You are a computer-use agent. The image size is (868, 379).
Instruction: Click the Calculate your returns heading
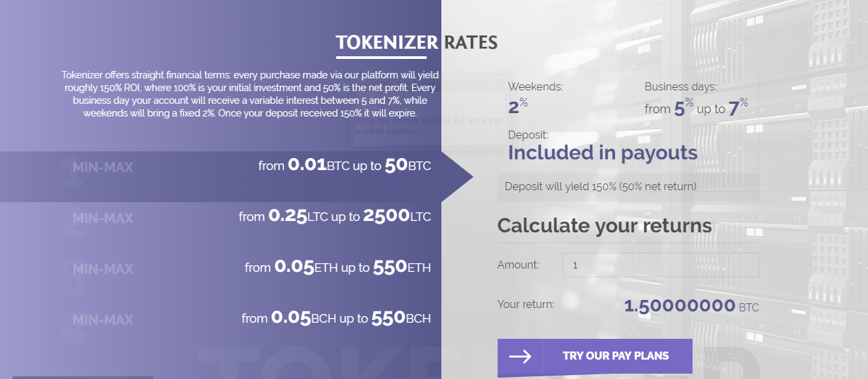tap(605, 226)
